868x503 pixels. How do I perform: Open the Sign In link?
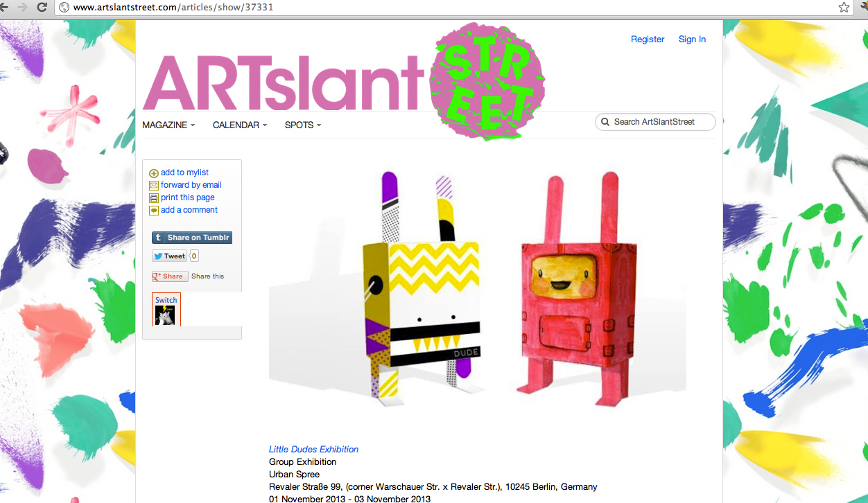(692, 39)
